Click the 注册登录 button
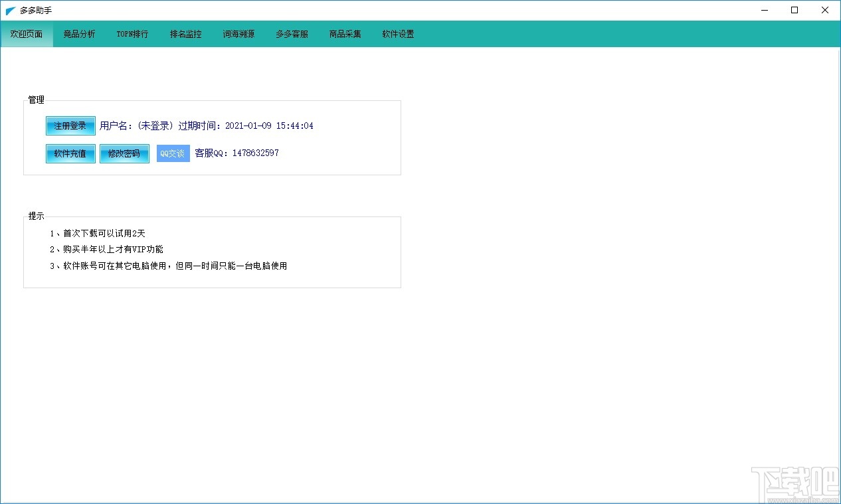Viewport: 841px width, 504px height. 70,126
